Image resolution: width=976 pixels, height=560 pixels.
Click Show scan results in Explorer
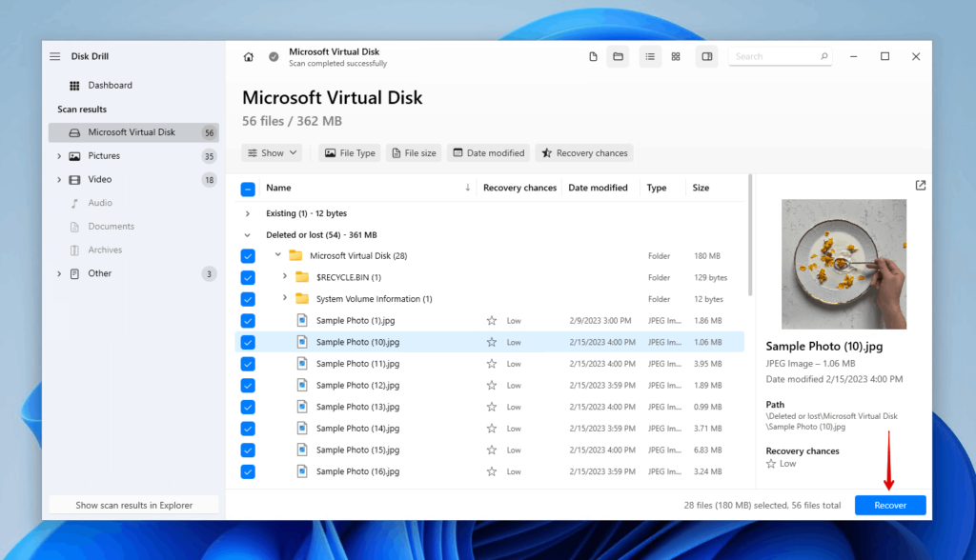tap(132, 503)
